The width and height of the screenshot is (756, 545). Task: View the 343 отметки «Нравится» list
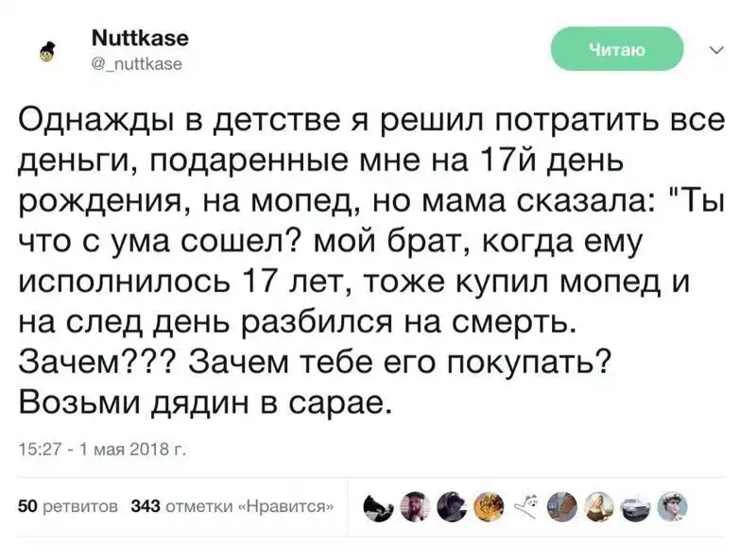click(x=232, y=506)
